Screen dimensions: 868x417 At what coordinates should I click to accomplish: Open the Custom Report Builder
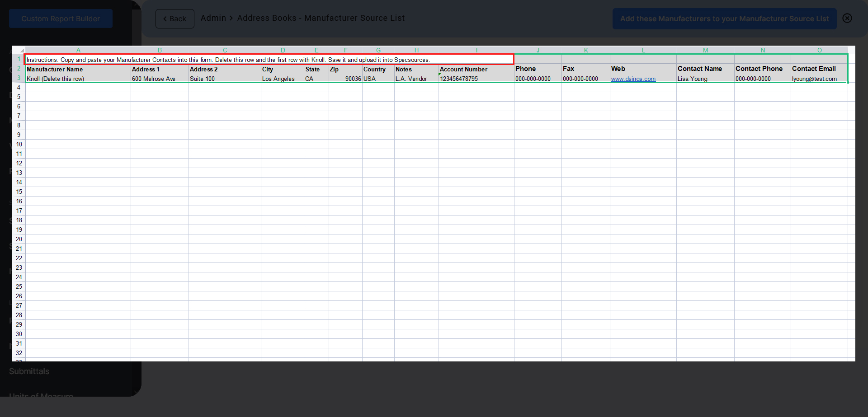[61, 19]
